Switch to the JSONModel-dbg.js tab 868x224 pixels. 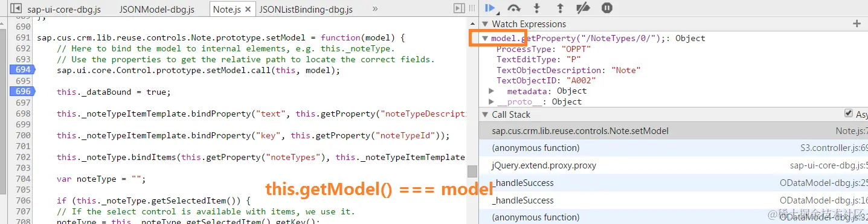[156, 9]
